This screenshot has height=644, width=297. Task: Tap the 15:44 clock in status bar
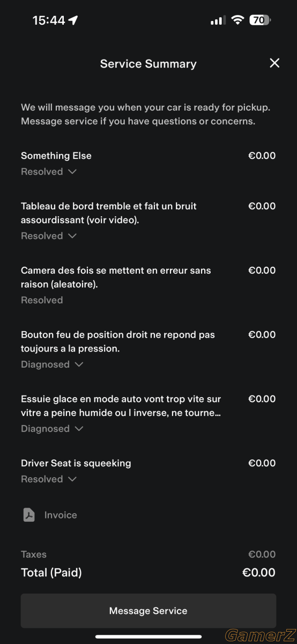pos(49,20)
